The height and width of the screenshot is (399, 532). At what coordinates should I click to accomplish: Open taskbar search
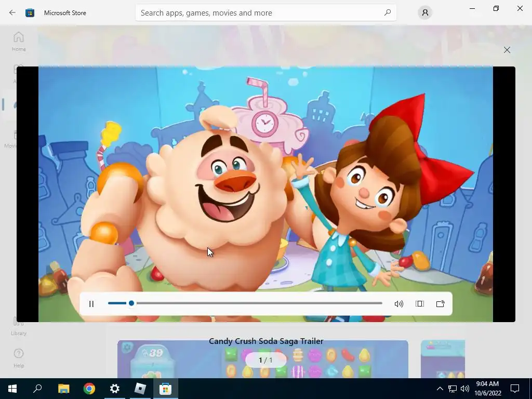point(37,389)
